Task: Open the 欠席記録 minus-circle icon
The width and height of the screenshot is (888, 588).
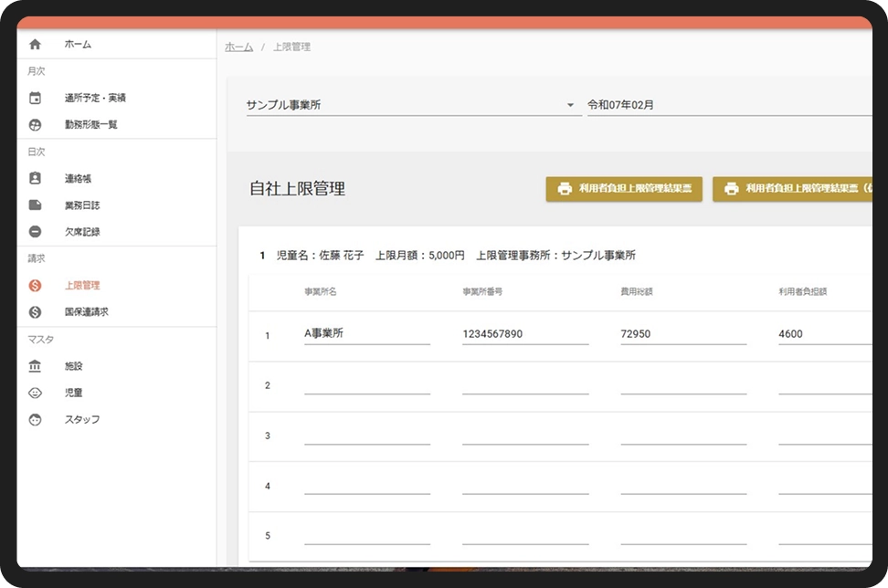Action: (35, 232)
